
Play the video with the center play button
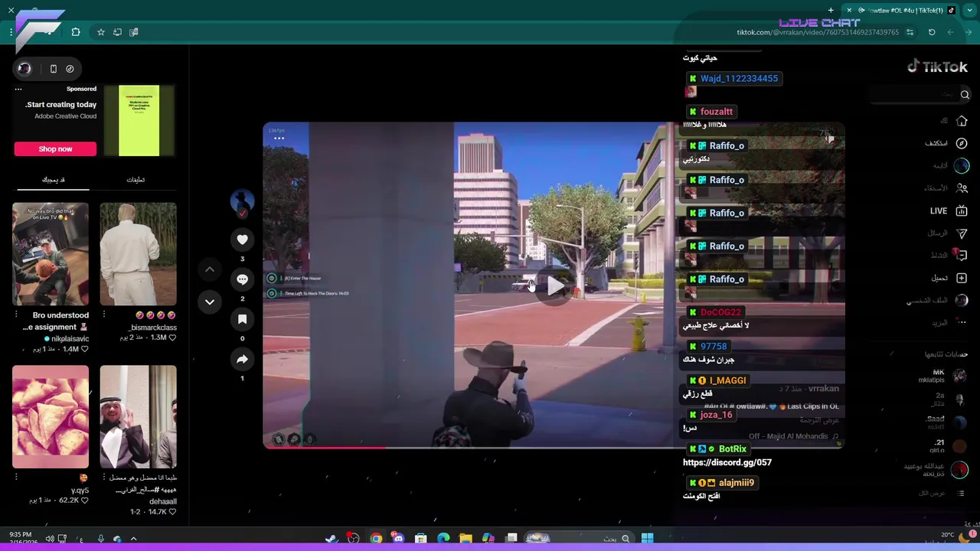[x=554, y=286]
